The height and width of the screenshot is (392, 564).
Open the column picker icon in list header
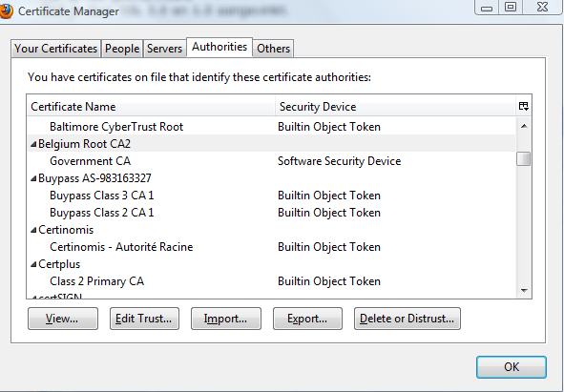(x=524, y=107)
